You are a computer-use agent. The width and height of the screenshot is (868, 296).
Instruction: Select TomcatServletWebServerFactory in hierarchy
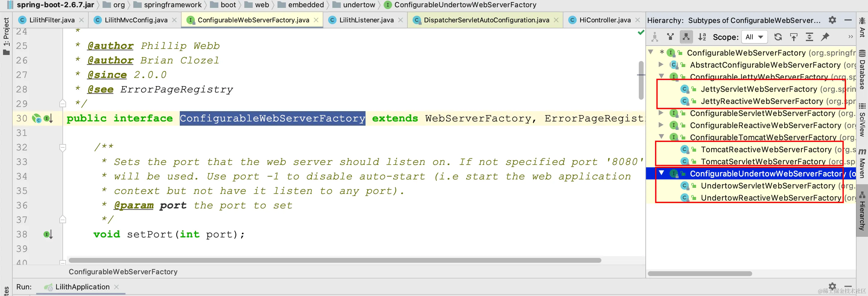pos(763,162)
